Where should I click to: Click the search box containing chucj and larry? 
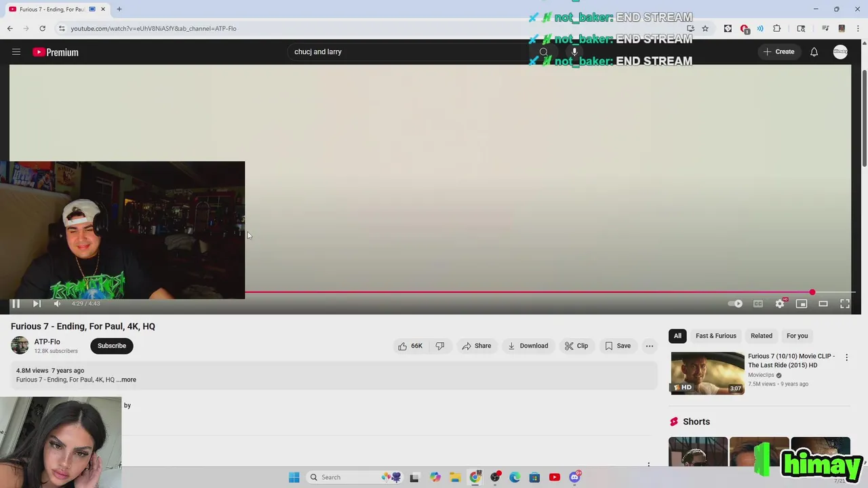[x=407, y=52]
